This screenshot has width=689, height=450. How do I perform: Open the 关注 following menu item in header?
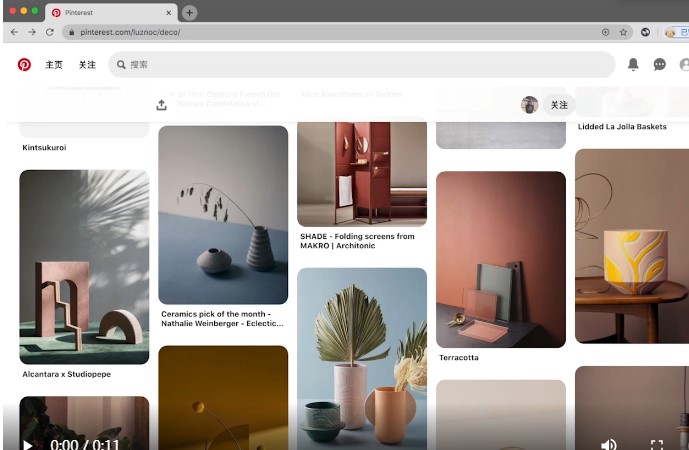pos(87,65)
